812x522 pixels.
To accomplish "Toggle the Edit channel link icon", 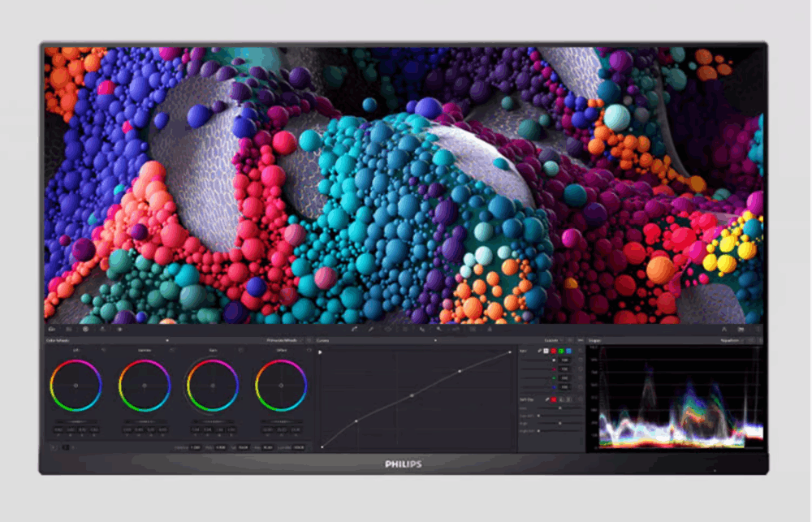I will pos(539,351).
